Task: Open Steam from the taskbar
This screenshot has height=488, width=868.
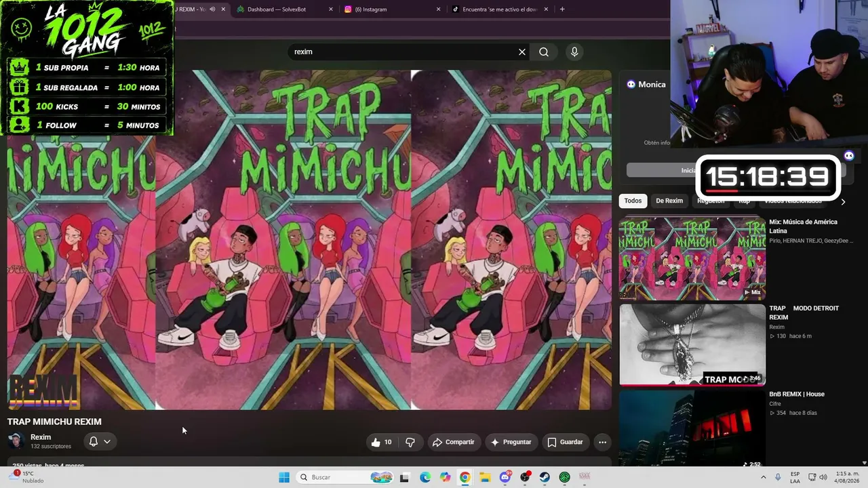Action: click(x=545, y=477)
